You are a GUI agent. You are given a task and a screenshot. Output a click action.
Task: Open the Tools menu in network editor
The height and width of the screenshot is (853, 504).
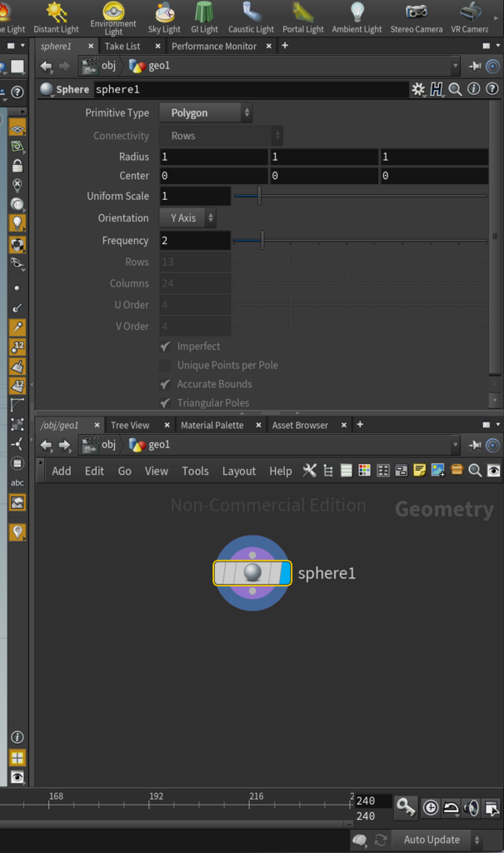[x=196, y=471]
